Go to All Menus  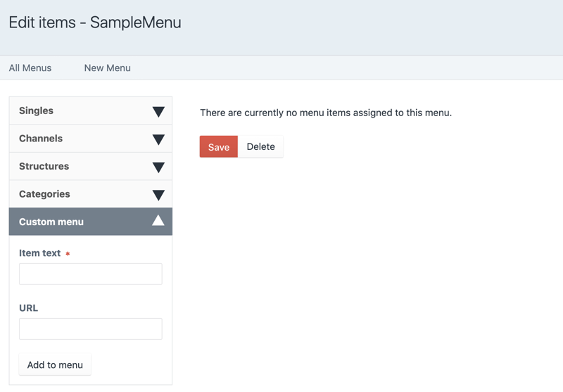[x=30, y=68]
